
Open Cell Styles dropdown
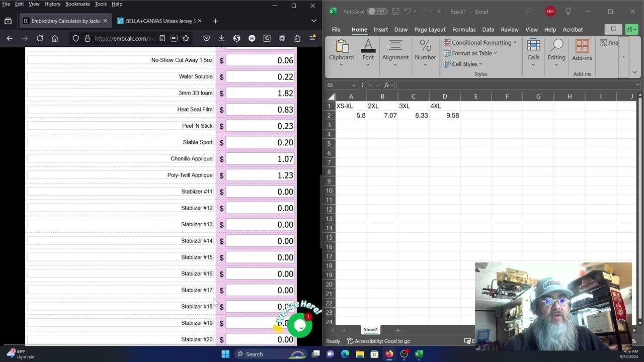463,64
